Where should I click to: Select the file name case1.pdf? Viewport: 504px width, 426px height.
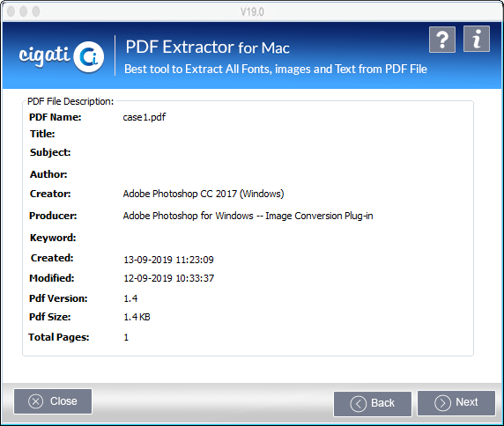(145, 117)
